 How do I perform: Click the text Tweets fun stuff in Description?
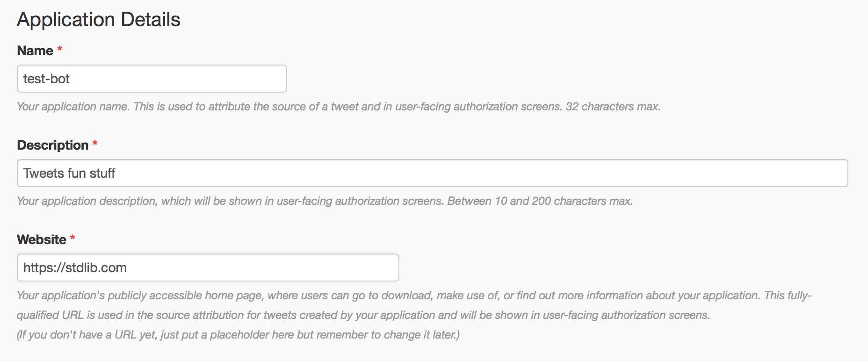(x=69, y=173)
